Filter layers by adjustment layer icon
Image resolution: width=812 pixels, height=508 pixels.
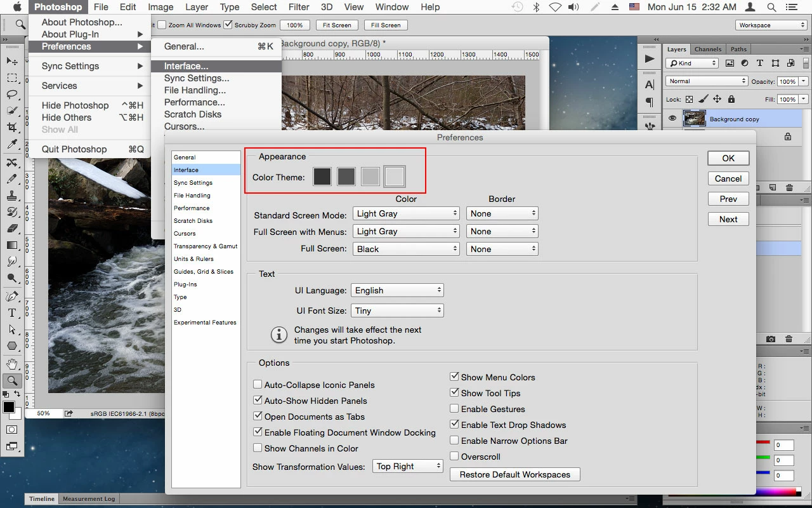[x=745, y=63]
